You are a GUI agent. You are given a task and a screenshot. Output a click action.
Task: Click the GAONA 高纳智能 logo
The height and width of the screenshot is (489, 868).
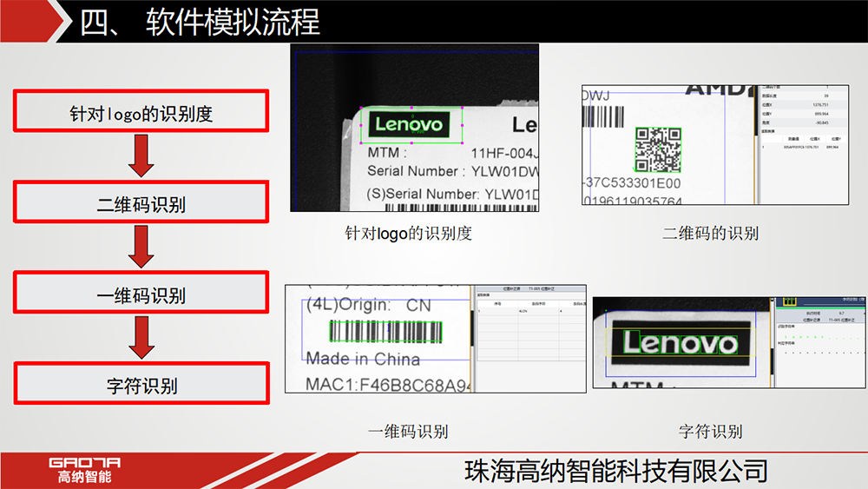click(x=85, y=470)
